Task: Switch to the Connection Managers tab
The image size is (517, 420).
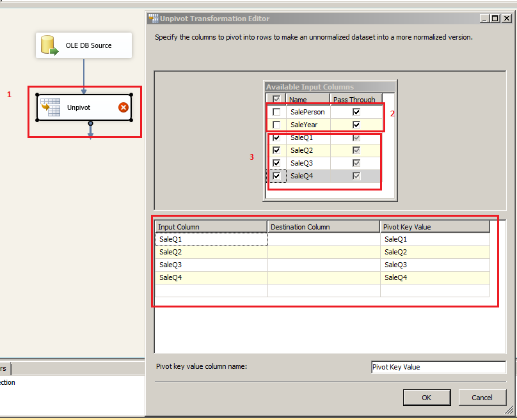Action: (x=4, y=369)
